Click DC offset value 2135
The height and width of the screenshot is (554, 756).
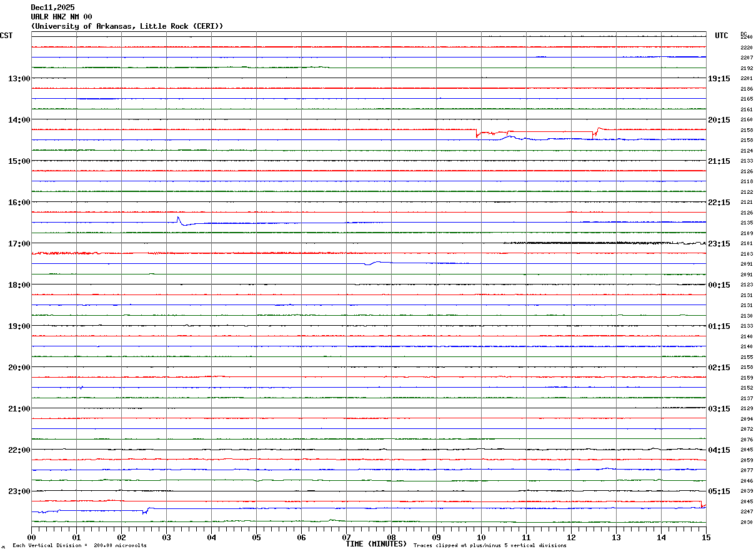point(746,223)
